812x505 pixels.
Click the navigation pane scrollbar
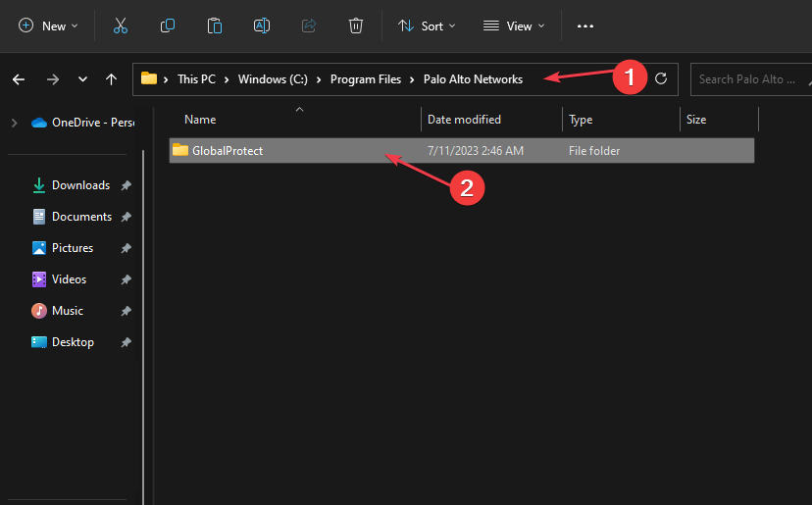click(142, 327)
